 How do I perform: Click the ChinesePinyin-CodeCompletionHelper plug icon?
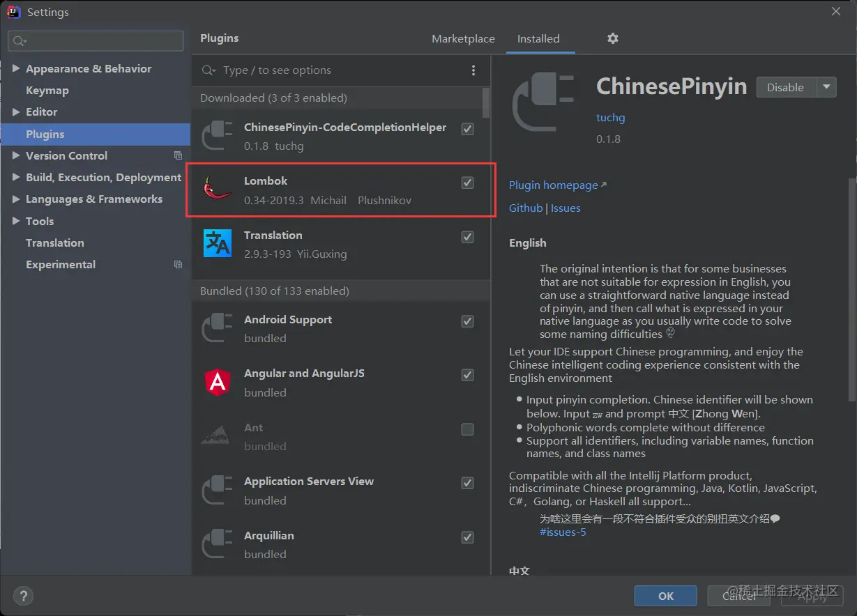[x=217, y=137]
